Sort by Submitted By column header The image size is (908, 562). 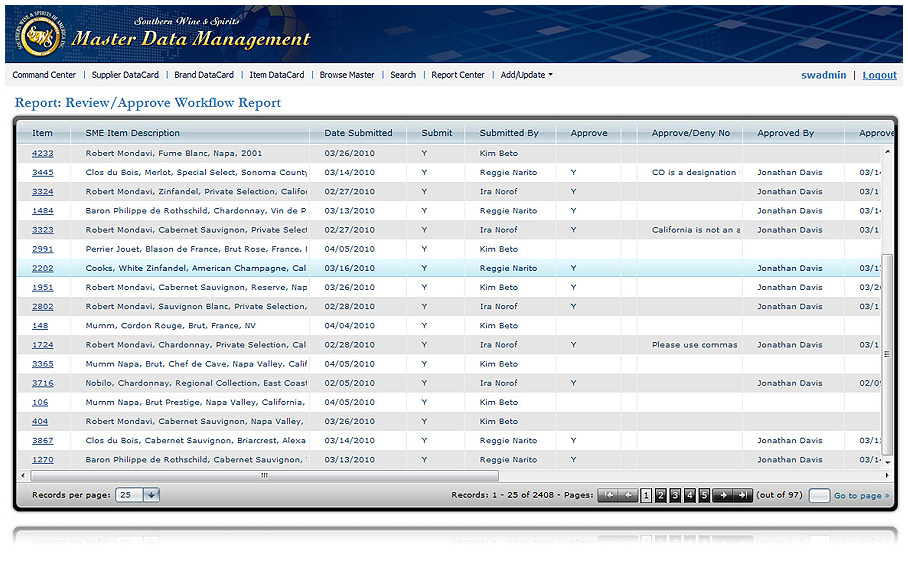coord(510,133)
